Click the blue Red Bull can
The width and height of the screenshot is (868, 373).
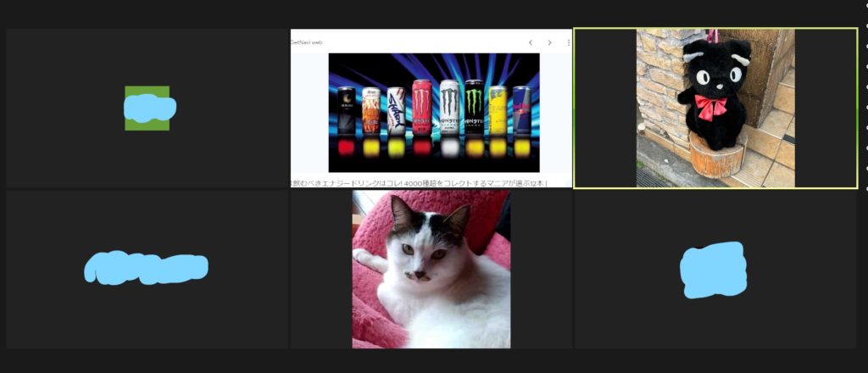click(x=522, y=111)
